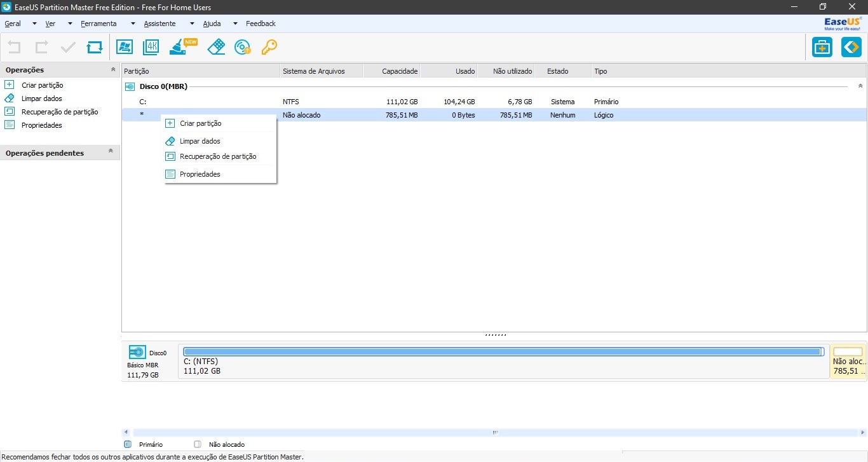868x462 pixels.
Task: Sort by the Estado column header
Action: (x=563, y=71)
